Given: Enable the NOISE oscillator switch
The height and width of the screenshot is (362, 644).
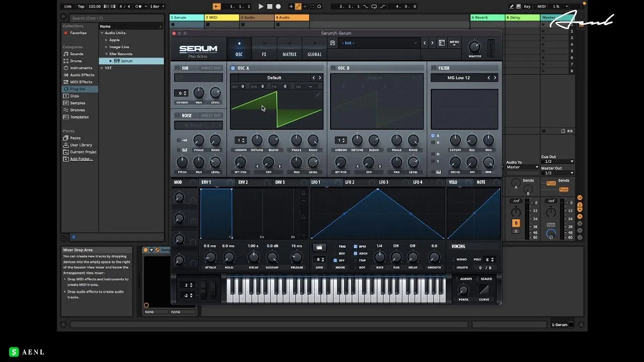Looking at the screenshot, I should 177,115.
